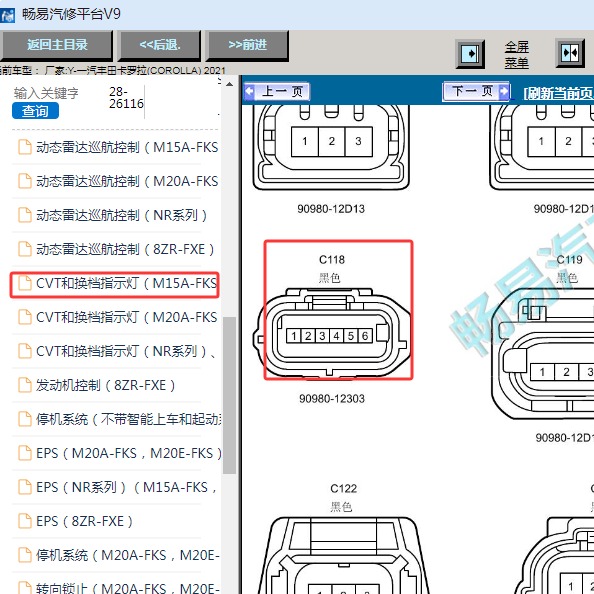Click the C122 connector label
594x594 pixels.
343,488
